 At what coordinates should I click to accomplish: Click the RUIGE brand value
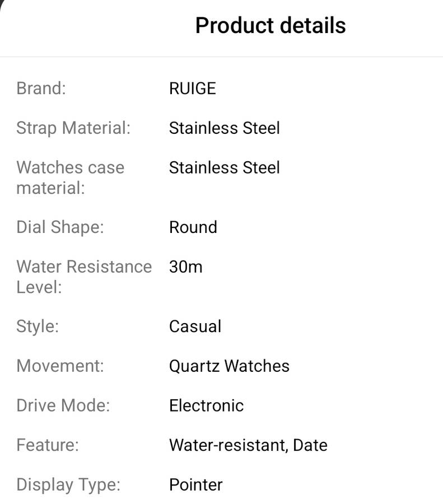coord(192,88)
